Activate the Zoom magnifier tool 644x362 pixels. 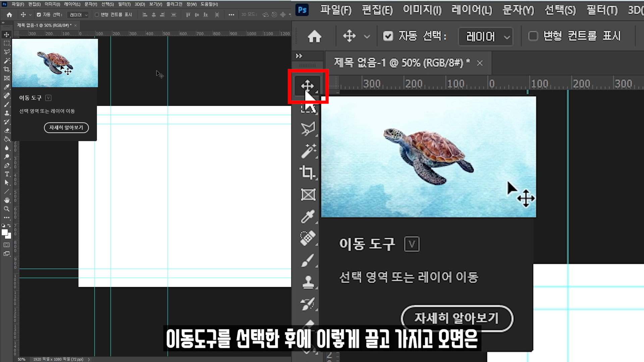(7, 209)
